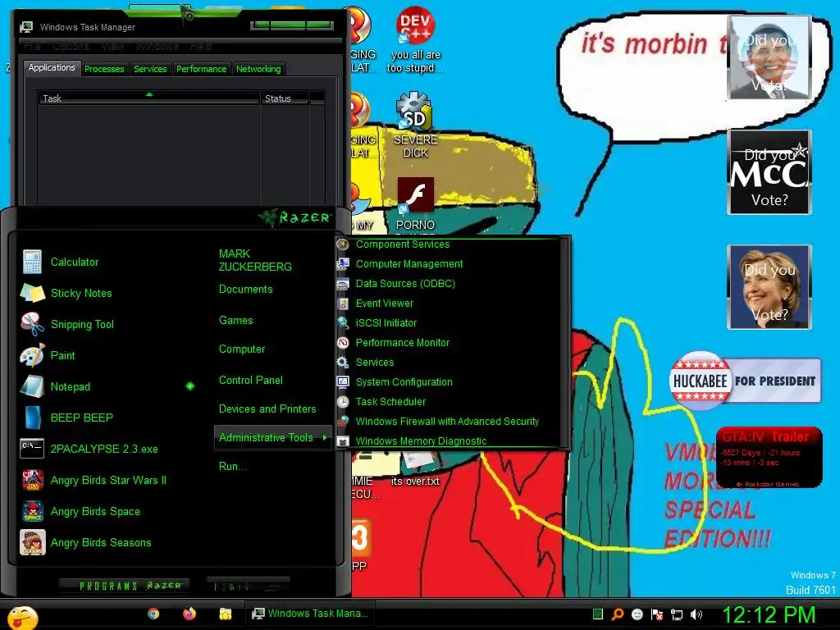Image resolution: width=840 pixels, height=630 pixels.
Task: Launch Angry Birds Space
Action: pyautogui.click(x=81, y=511)
